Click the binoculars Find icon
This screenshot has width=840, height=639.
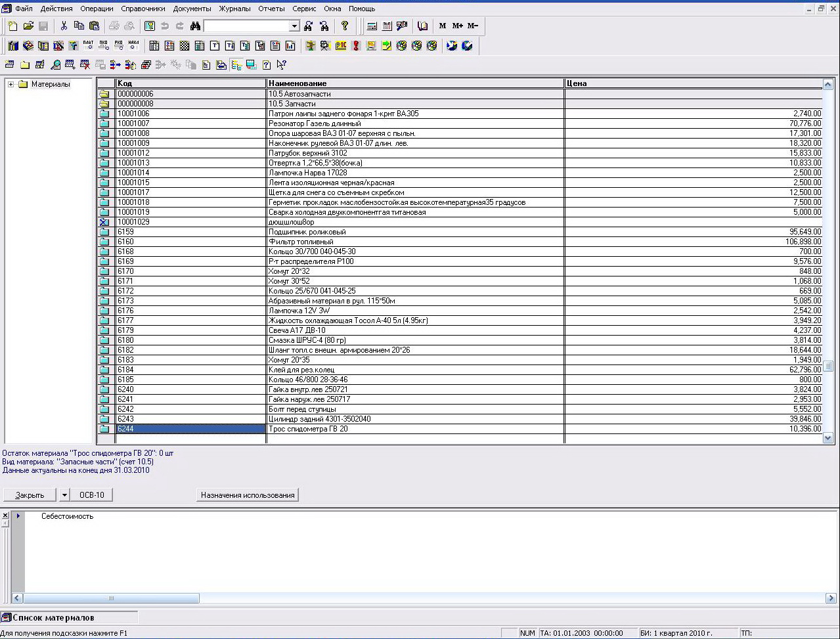pyautogui.click(x=195, y=26)
